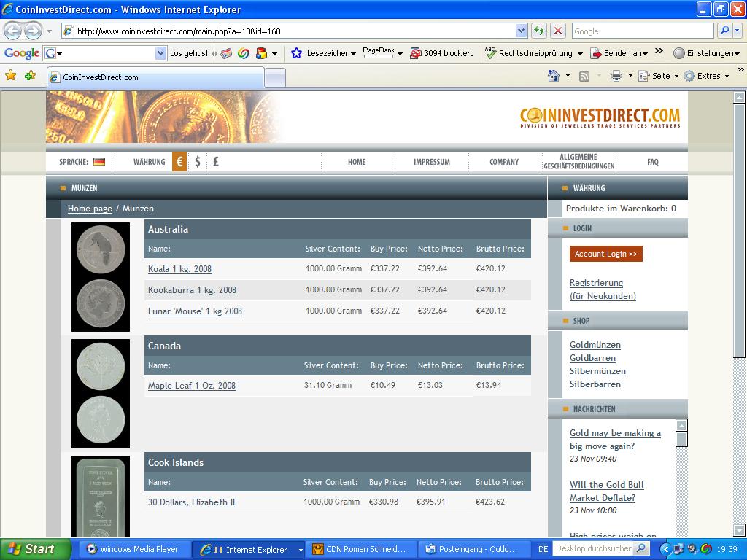This screenshot has height=560, width=747.
Task: Select Euro currency symbol
Action: click(x=179, y=162)
